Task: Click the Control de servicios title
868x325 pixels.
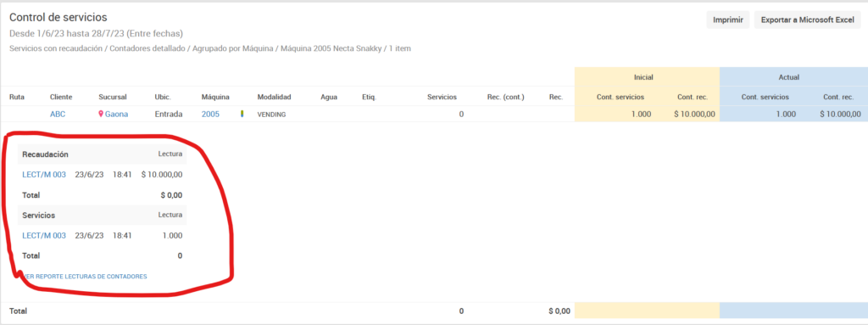Action: [58, 18]
